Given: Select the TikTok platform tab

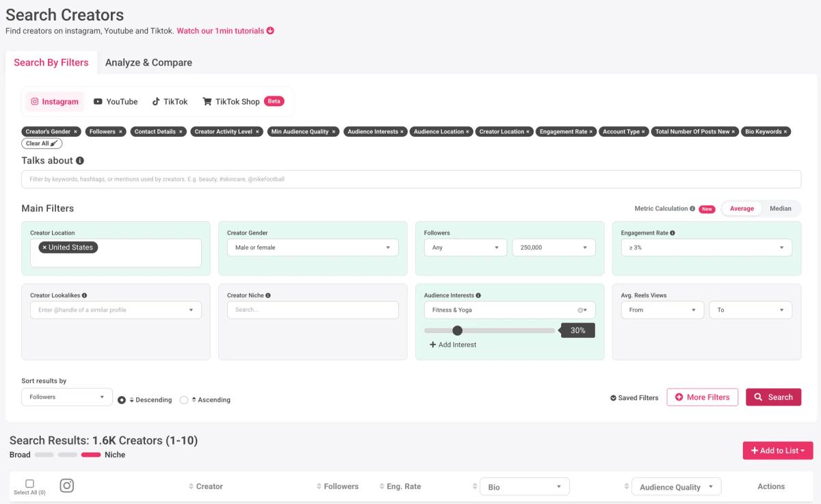Looking at the screenshot, I should pyautogui.click(x=170, y=102).
